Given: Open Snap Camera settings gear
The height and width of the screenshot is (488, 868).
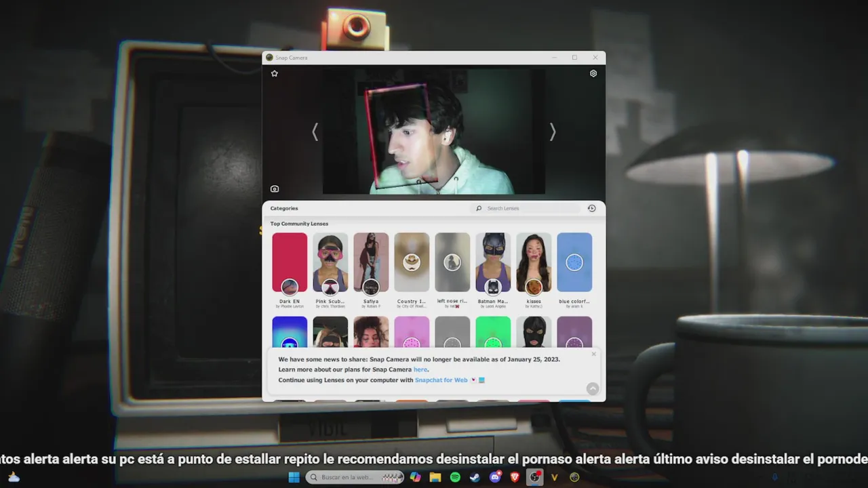Looking at the screenshot, I should pyautogui.click(x=593, y=73).
